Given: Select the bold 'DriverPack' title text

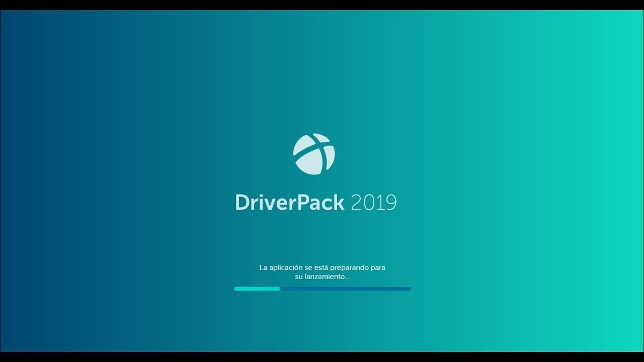Looking at the screenshot, I should (x=289, y=202).
